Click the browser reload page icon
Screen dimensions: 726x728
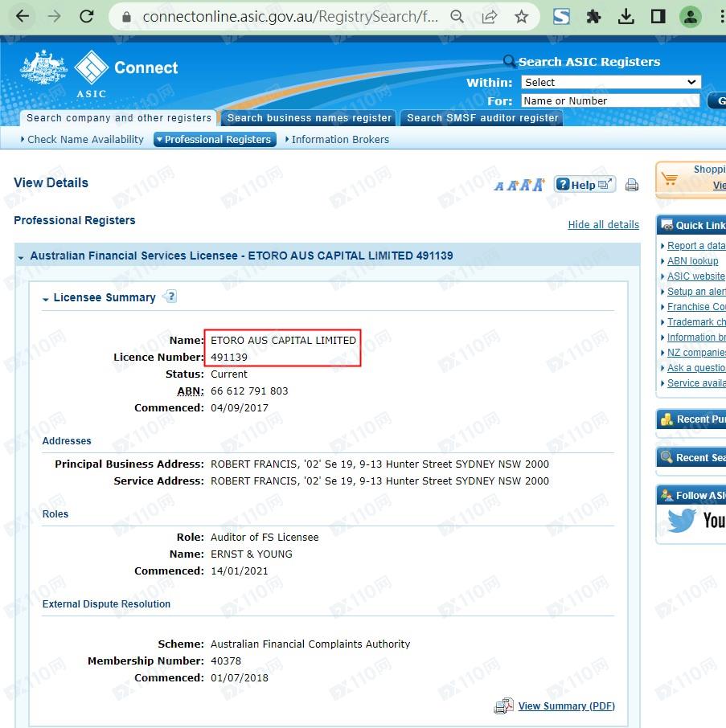click(87, 16)
